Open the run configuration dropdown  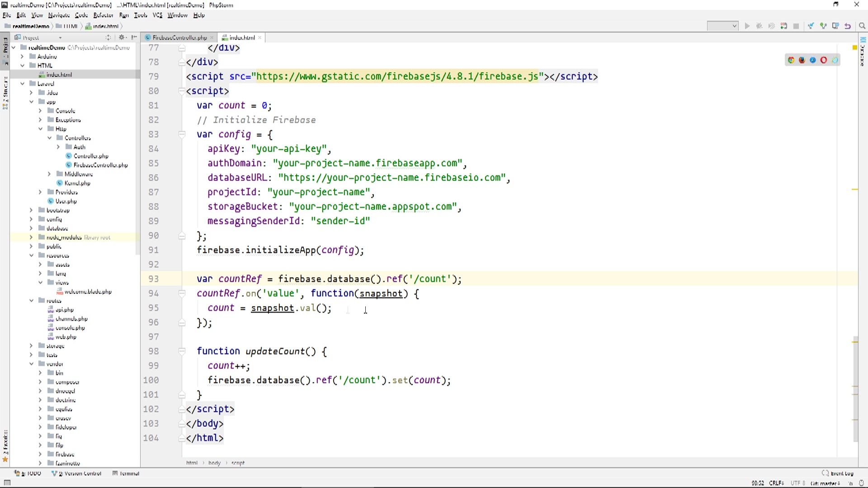pos(722,26)
